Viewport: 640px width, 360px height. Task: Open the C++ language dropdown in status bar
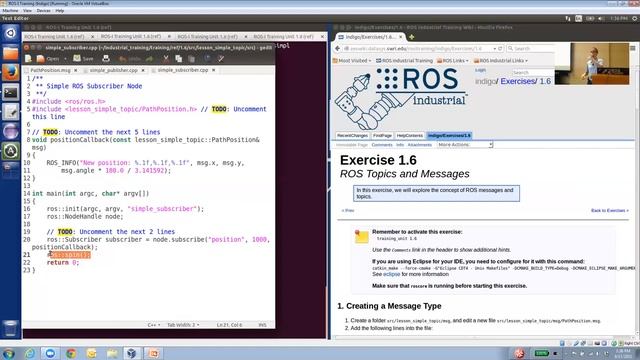pyautogui.click(x=153, y=325)
